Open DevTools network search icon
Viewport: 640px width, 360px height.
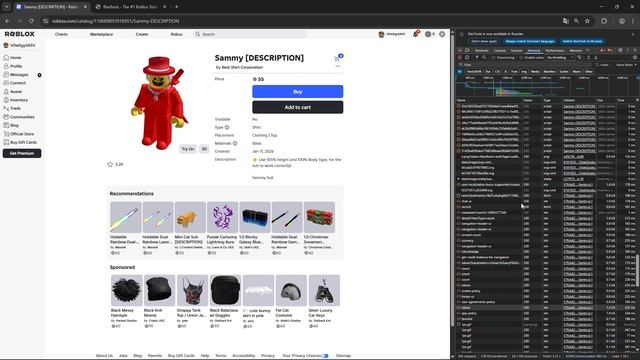point(484,58)
